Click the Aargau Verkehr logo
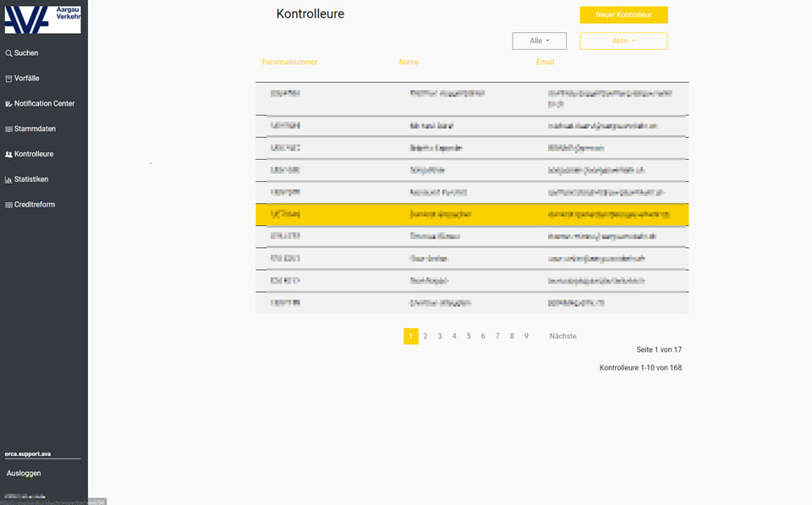Image resolution: width=812 pixels, height=505 pixels. tap(43, 17)
